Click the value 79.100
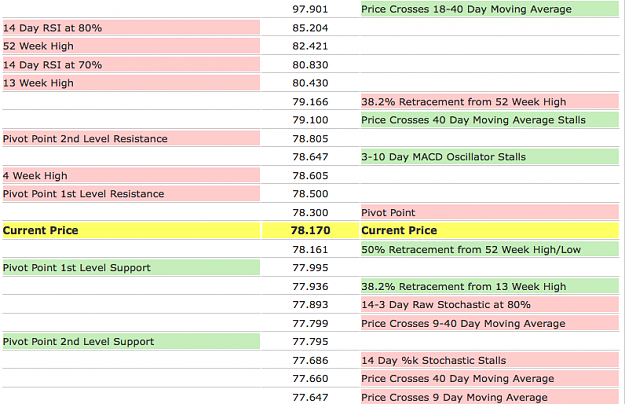The height and width of the screenshot is (404, 625). click(x=310, y=120)
